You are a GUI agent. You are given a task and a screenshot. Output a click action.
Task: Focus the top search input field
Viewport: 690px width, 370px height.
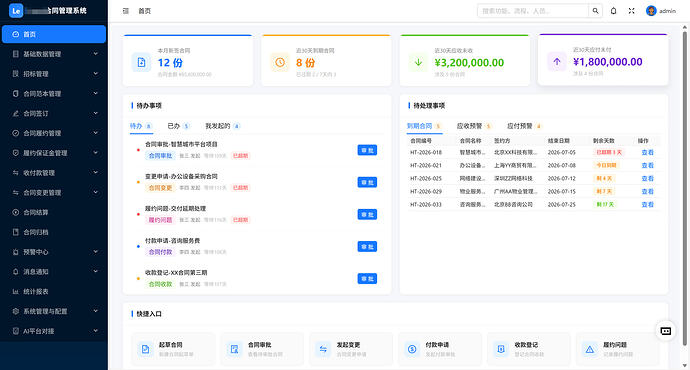pyautogui.click(x=533, y=11)
